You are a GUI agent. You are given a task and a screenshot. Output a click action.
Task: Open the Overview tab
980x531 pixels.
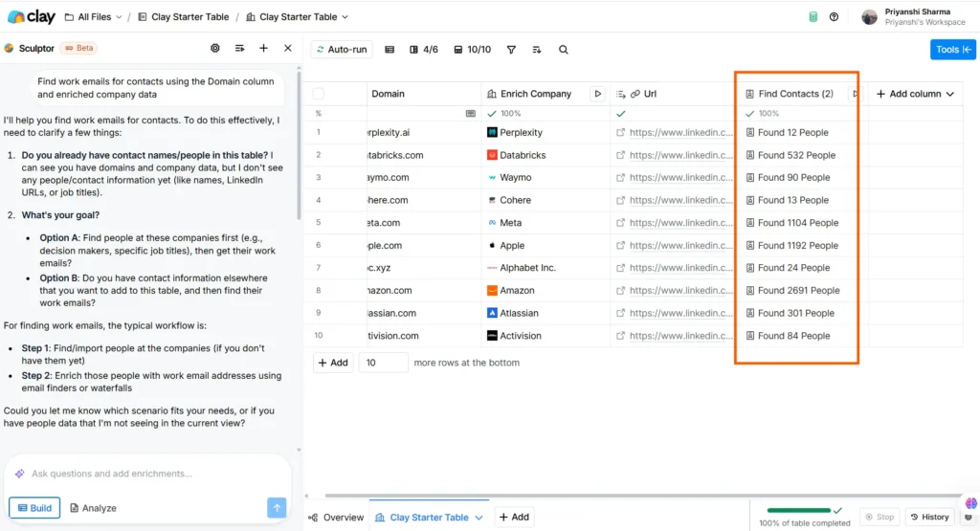(x=336, y=518)
